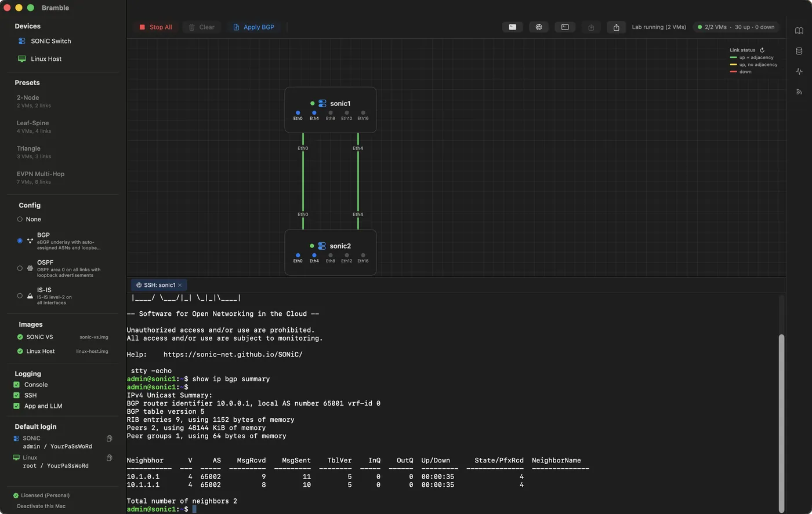This screenshot has width=812, height=514.
Task: Select the None config radio button
Action: 20,219
